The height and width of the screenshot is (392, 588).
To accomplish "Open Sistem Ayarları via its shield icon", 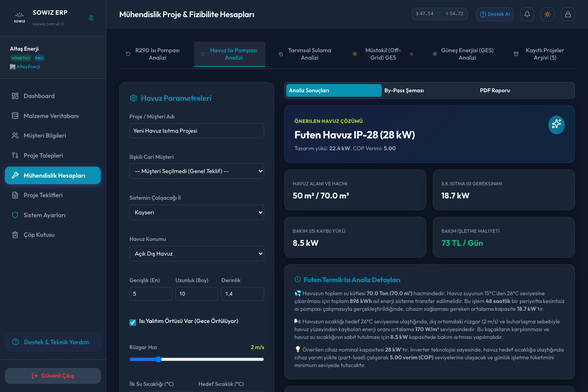I will 15,215.
